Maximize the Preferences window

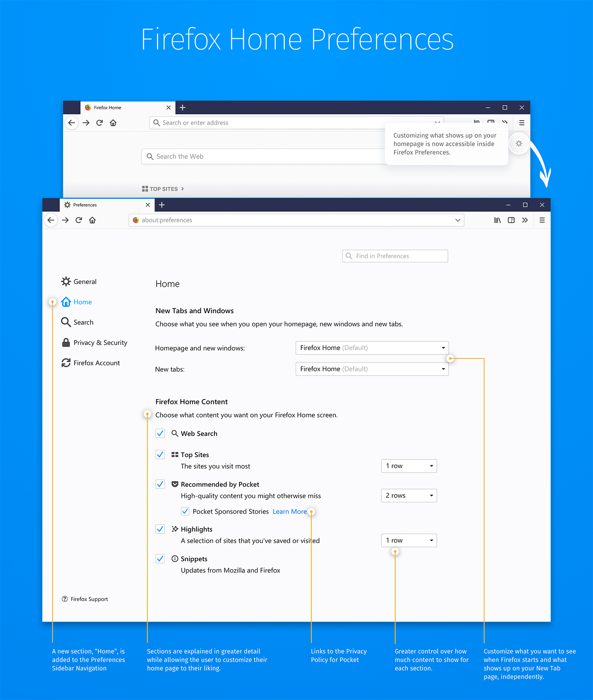pos(525,205)
